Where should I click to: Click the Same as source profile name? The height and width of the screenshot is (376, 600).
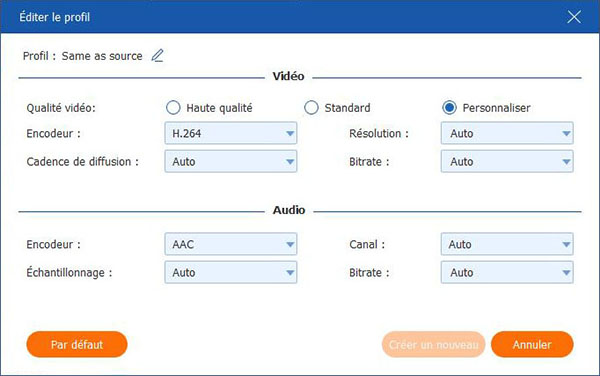[102, 56]
